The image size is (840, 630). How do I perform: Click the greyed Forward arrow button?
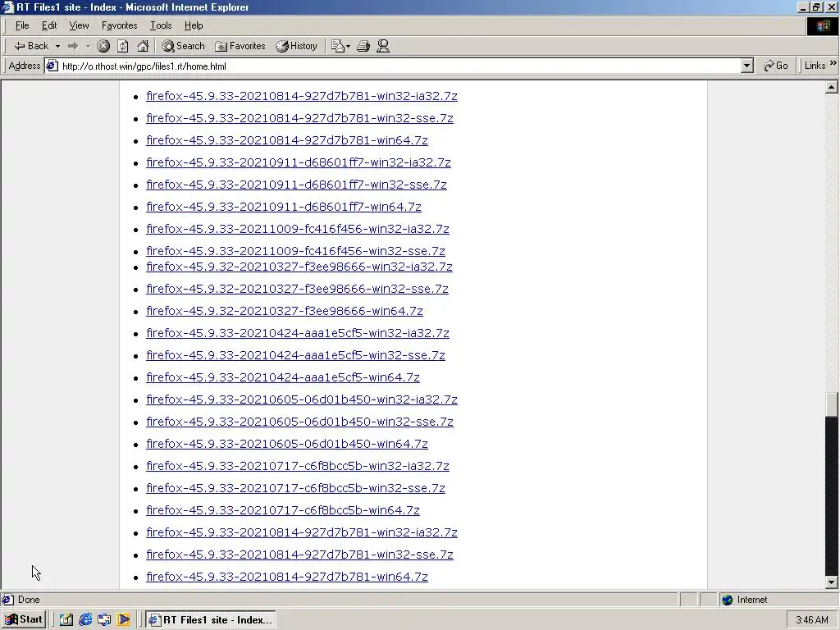pos(73,46)
